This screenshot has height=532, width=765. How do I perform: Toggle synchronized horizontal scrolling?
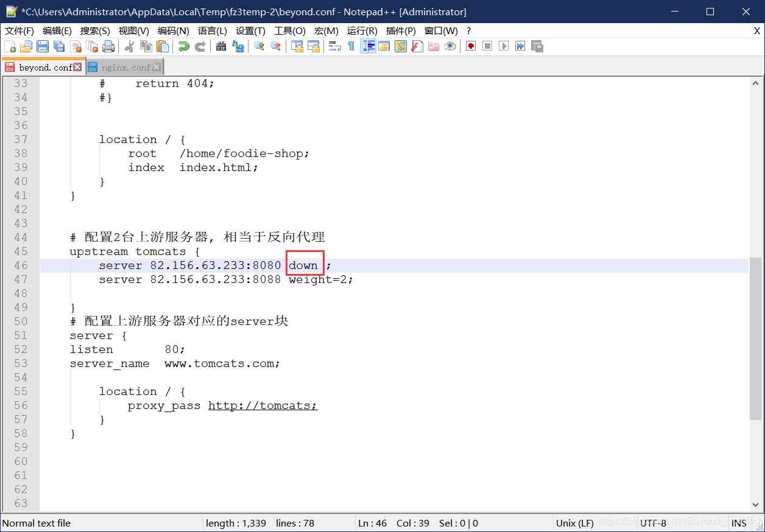point(313,46)
